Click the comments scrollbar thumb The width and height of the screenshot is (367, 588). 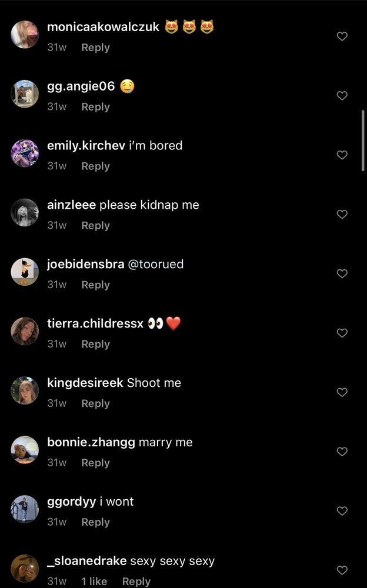(x=363, y=141)
